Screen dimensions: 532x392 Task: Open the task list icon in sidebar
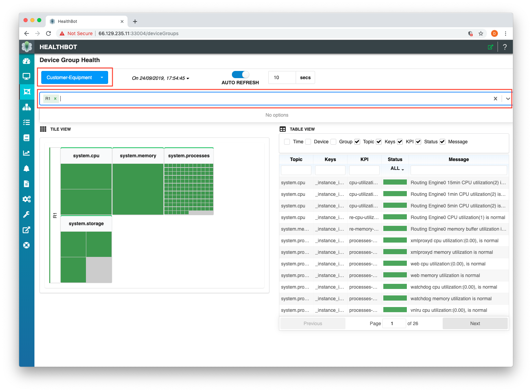pos(27,122)
